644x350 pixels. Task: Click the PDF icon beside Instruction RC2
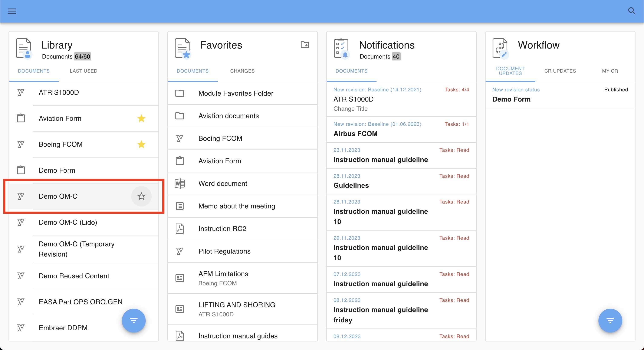click(x=180, y=229)
